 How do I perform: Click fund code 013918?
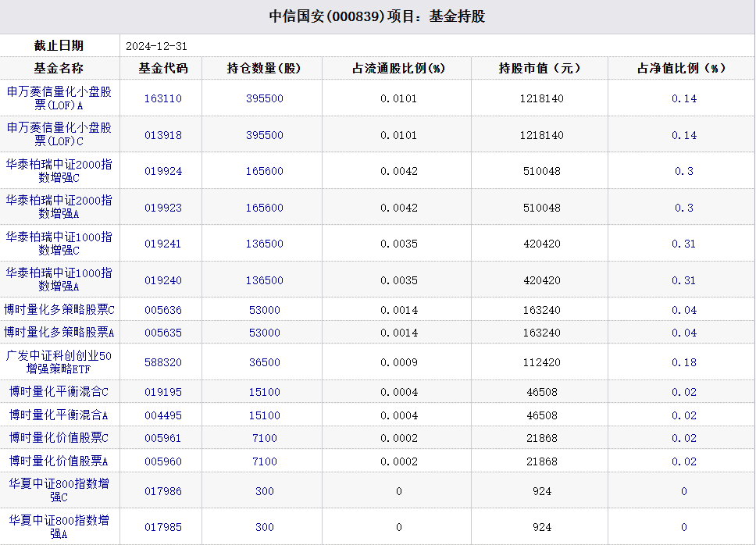pyautogui.click(x=163, y=135)
